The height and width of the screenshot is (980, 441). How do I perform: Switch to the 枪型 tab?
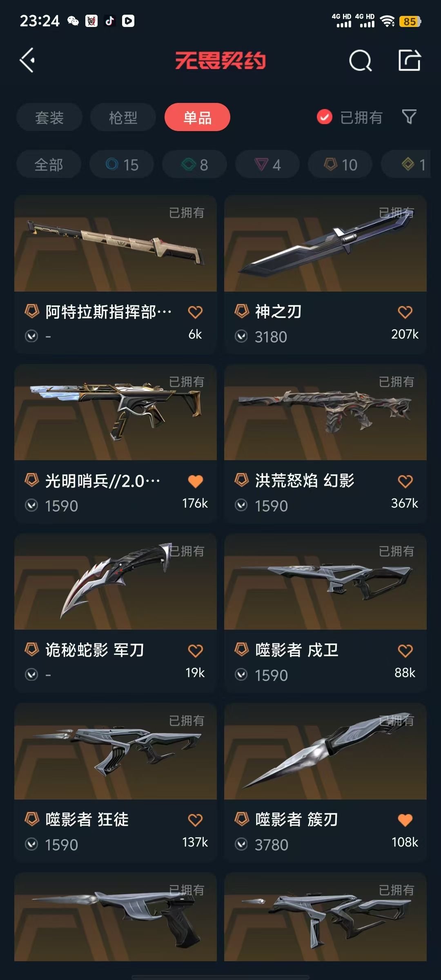tap(123, 117)
